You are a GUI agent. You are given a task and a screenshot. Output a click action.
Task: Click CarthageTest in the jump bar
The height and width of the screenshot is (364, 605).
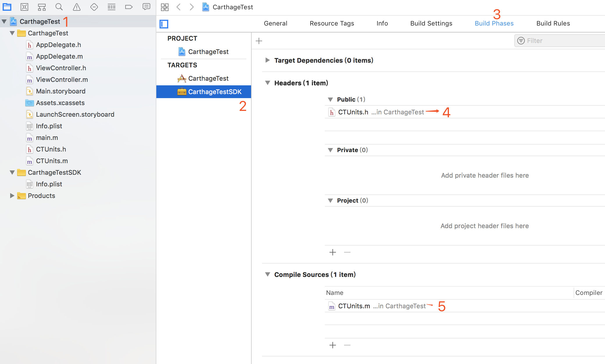tap(233, 7)
